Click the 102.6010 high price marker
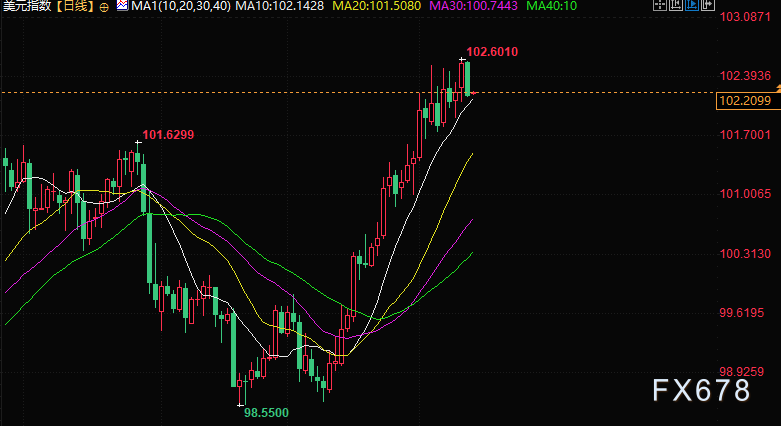The image size is (781, 426). pyautogui.click(x=492, y=52)
